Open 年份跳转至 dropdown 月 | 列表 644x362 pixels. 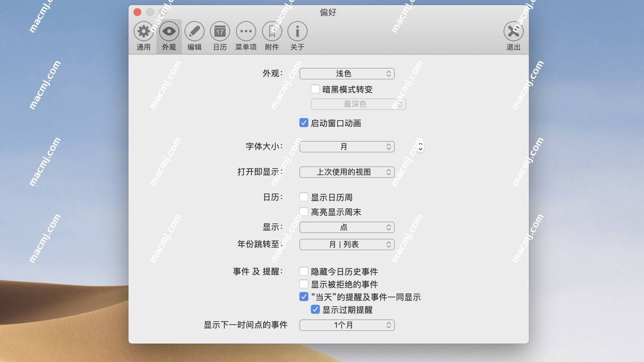tap(347, 245)
